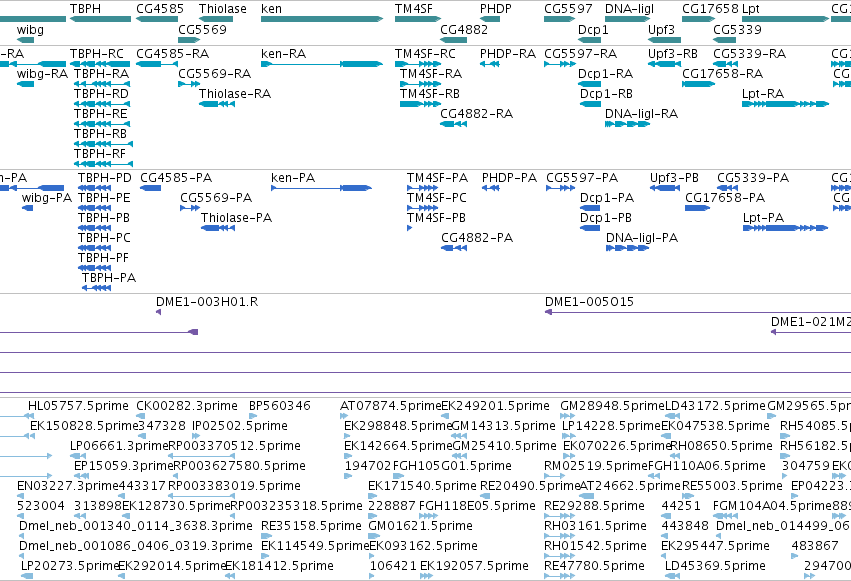Select the LP20273.5prime EST
This screenshot has width=851, height=581.
tap(27, 576)
